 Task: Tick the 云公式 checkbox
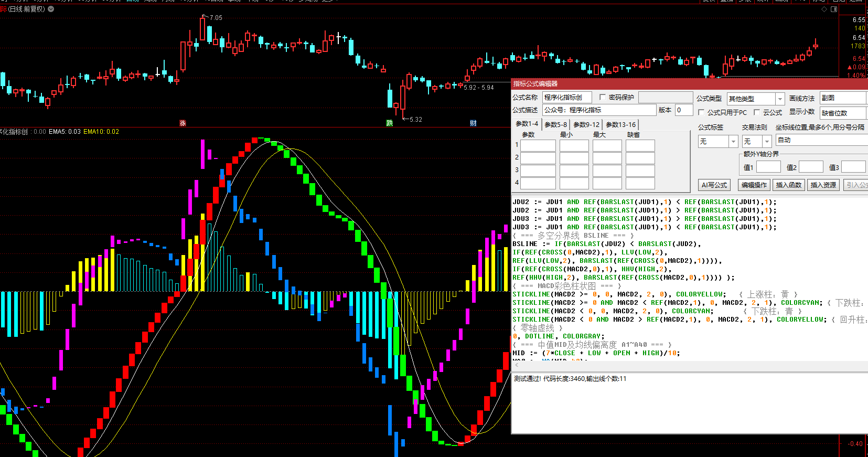[757, 112]
